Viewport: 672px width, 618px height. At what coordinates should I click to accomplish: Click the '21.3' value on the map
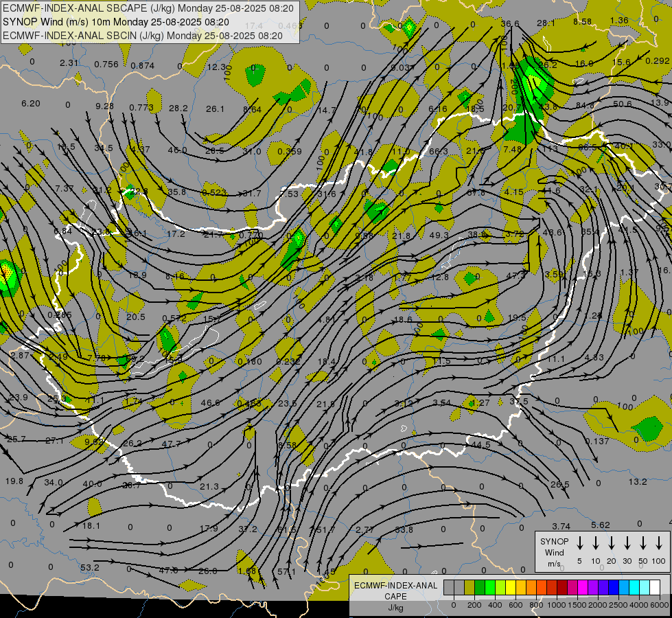(x=209, y=487)
